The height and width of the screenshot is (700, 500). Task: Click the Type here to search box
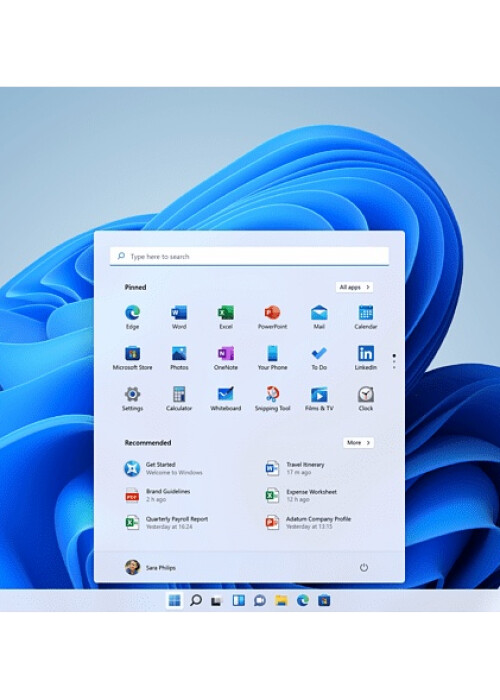[x=249, y=256]
